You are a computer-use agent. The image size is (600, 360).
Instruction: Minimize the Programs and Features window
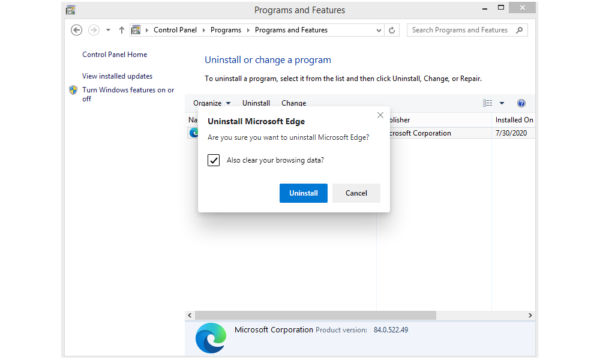(x=485, y=8)
